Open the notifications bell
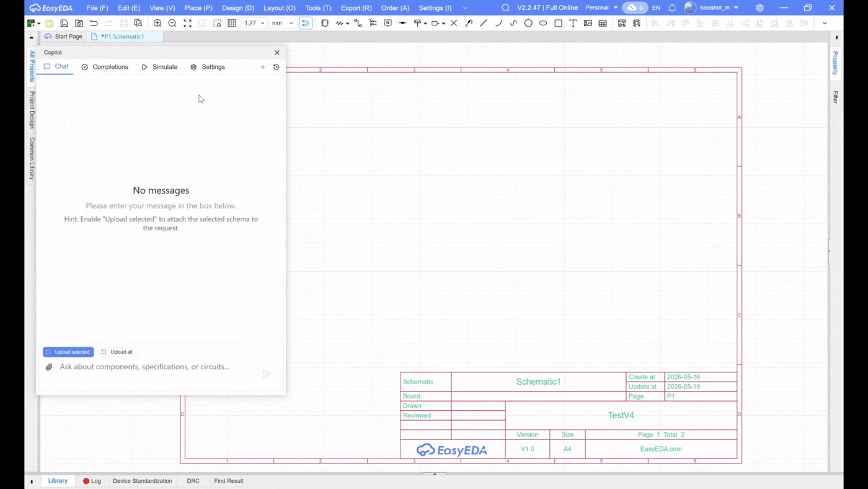This screenshot has height=489, width=868. [672, 8]
